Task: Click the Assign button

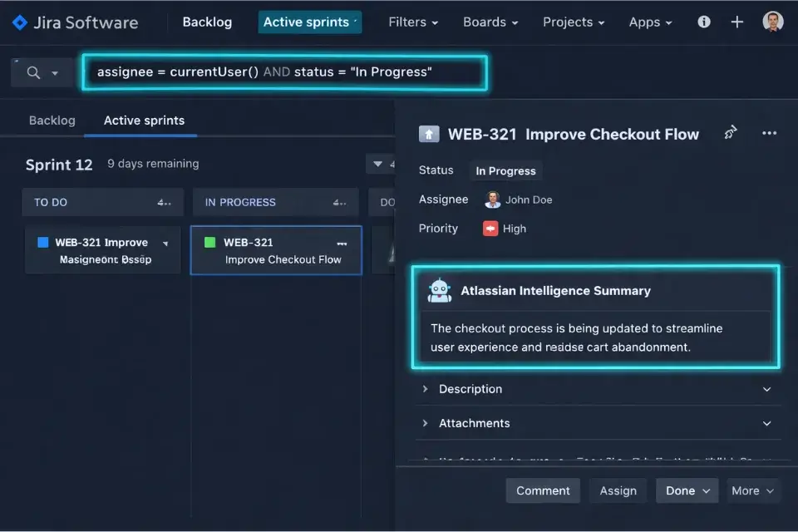Action: coord(618,490)
